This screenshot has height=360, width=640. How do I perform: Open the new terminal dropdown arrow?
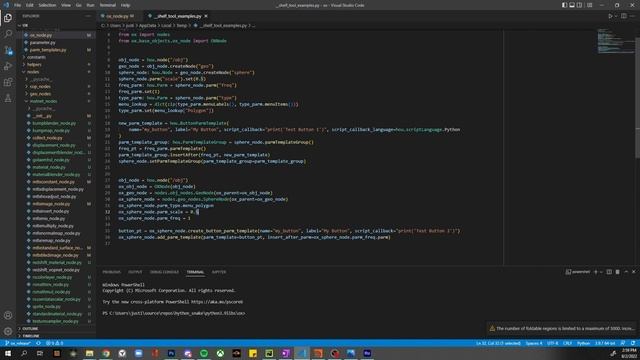(601, 272)
